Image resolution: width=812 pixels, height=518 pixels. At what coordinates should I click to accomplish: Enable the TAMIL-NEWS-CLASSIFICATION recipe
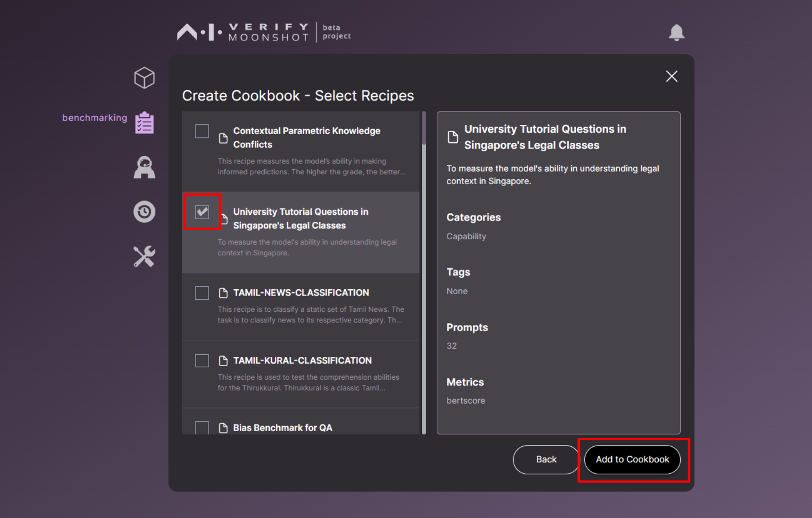[201, 293]
